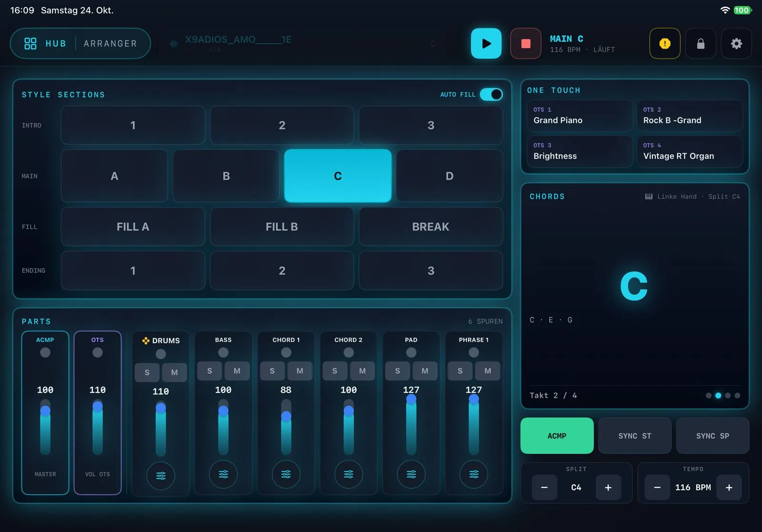Open the yellow warning indicator
The width and height of the screenshot is (762, 532).
coord(665,43)
